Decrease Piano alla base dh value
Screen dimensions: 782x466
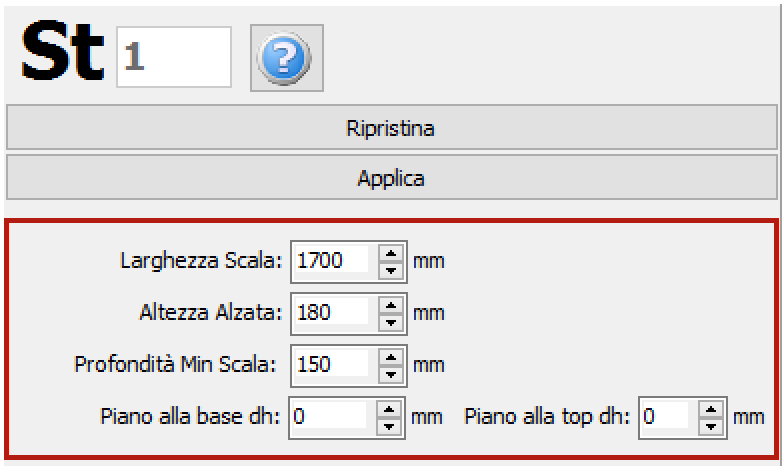[x=390, y=422]
